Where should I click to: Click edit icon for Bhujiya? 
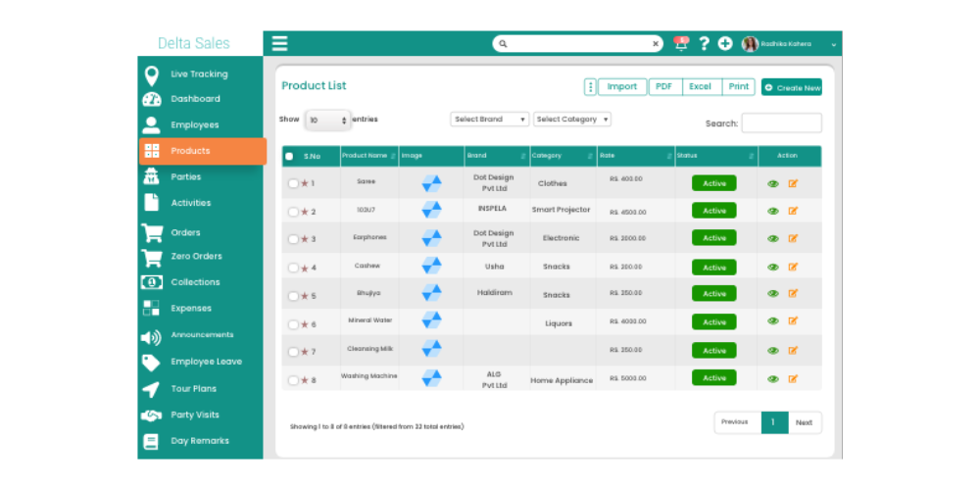[793, 293]
